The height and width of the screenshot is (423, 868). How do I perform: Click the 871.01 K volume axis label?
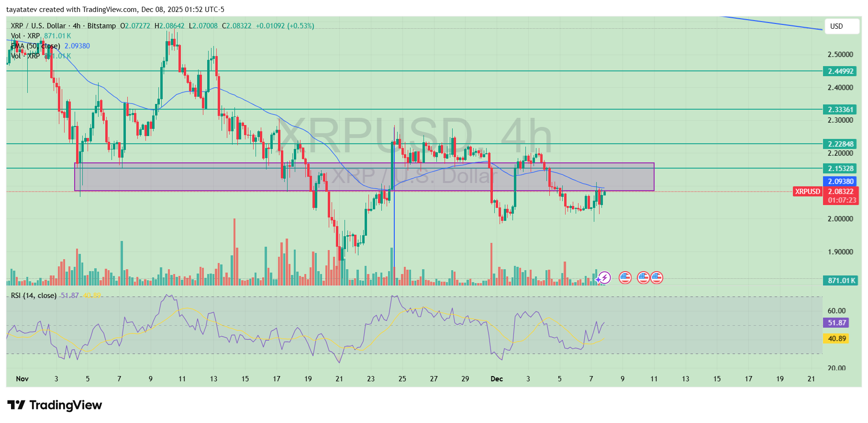tap(841, 281)
